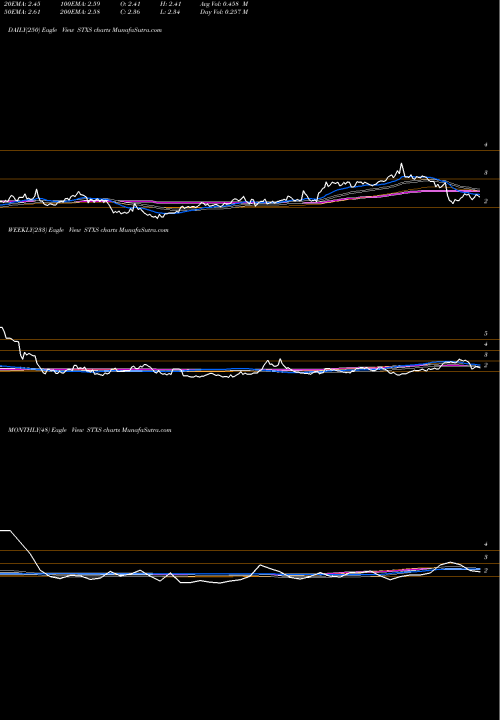The width and height of the screenshot is (500, 720).
Task: Click the Avg Vol 0.458 M text
Action: click(x=224, y=4)
